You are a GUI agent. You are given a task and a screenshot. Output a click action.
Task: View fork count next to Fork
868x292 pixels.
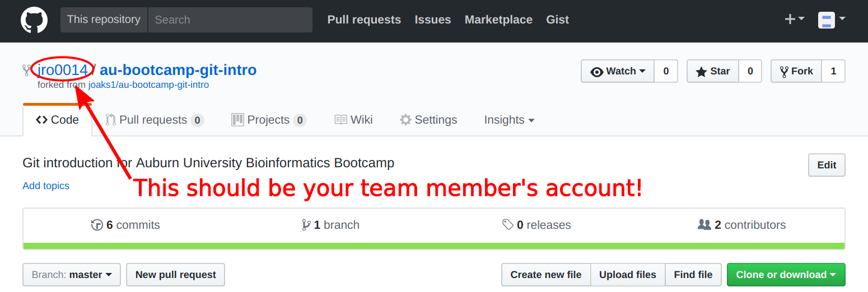[833, 71]
